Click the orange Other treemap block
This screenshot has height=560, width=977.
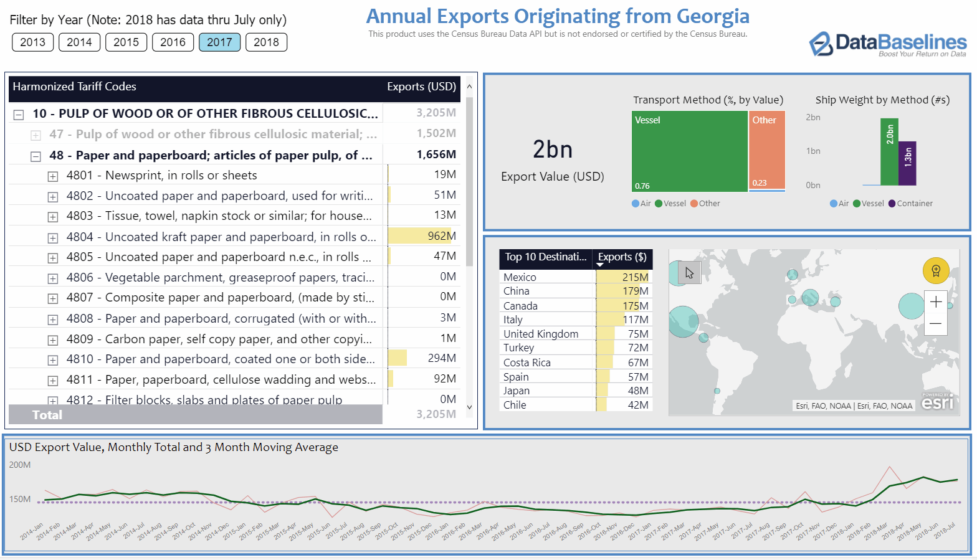[x=766, y=151]
